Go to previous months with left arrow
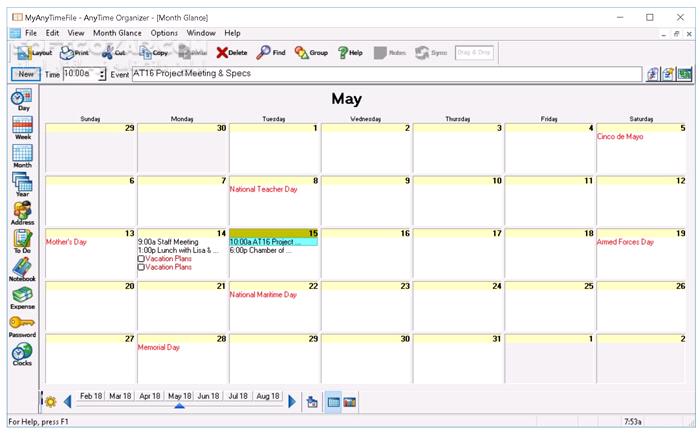Screen dimensions: 700x434 pyautogui.click(x=67, y=401)
